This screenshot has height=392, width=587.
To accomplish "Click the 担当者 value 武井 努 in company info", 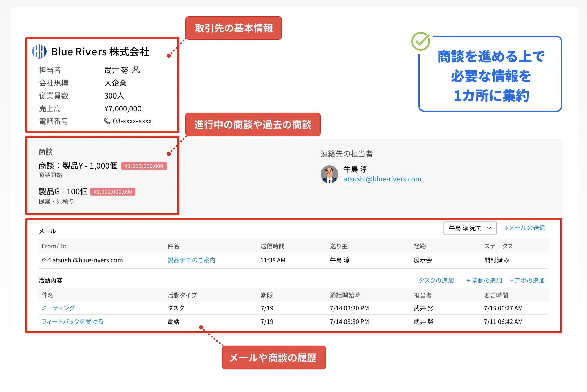I will 116,70.
